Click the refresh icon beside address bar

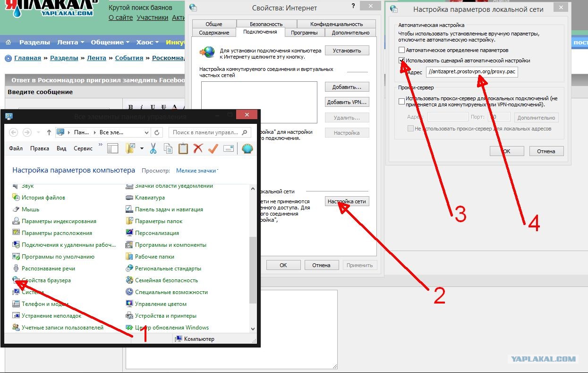click(x=157, y=132)
